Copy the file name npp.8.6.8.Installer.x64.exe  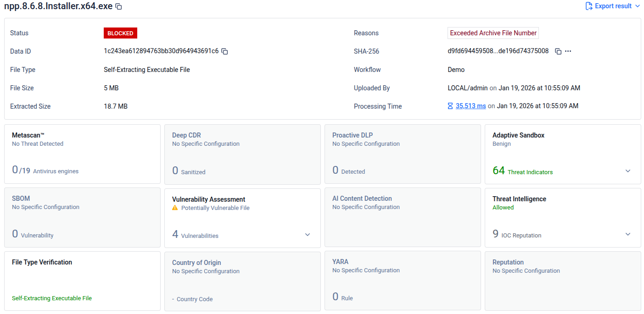point(118,6)
